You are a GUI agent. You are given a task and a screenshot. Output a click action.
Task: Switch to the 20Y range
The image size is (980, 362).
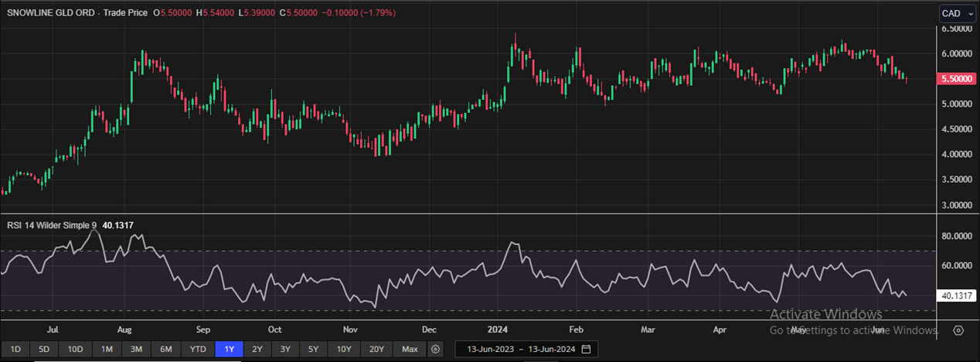[377, 349]
